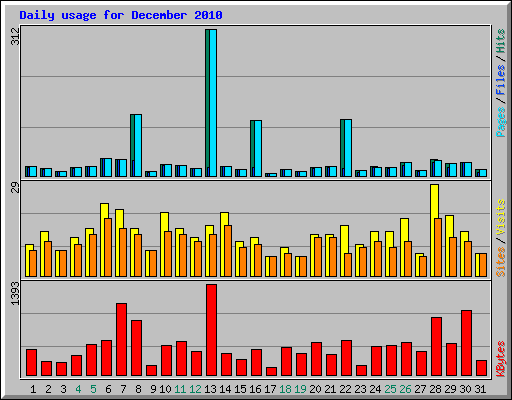
Task: Click the green weekend day '18' label
Action: tap(285, 389)
